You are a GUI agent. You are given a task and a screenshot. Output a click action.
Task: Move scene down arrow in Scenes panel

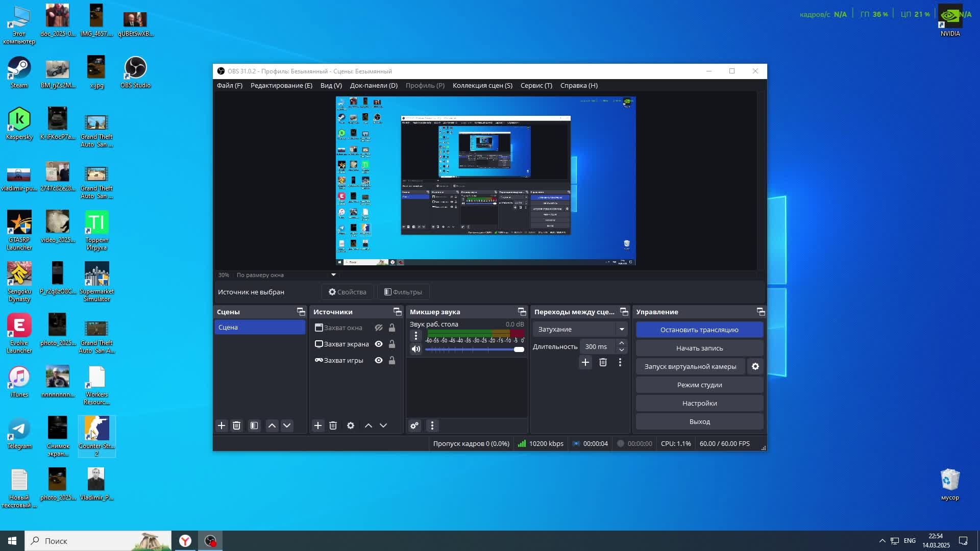287,425
